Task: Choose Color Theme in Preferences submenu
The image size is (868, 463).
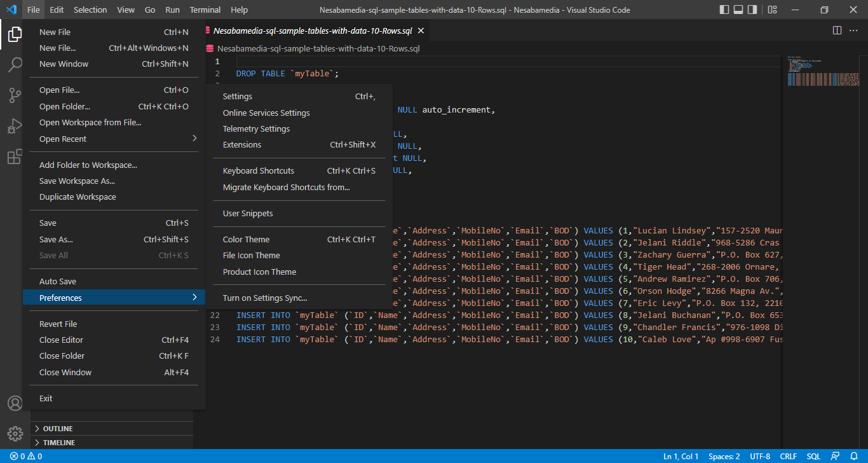Action: click(x=246, y=240)
